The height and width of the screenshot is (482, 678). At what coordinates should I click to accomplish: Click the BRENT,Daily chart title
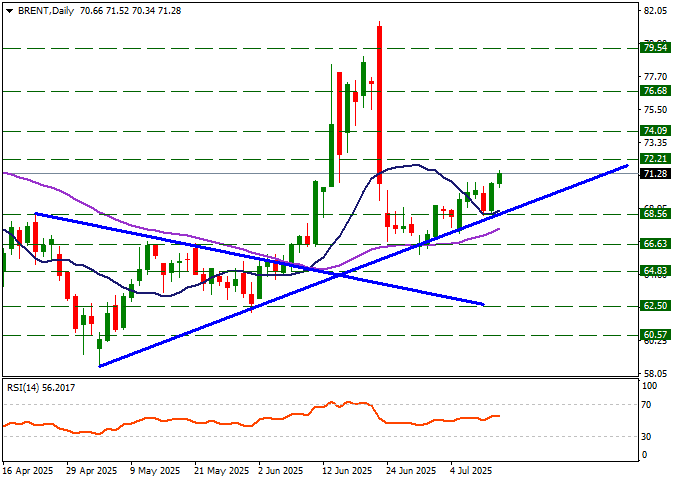(x=46, y=11)
